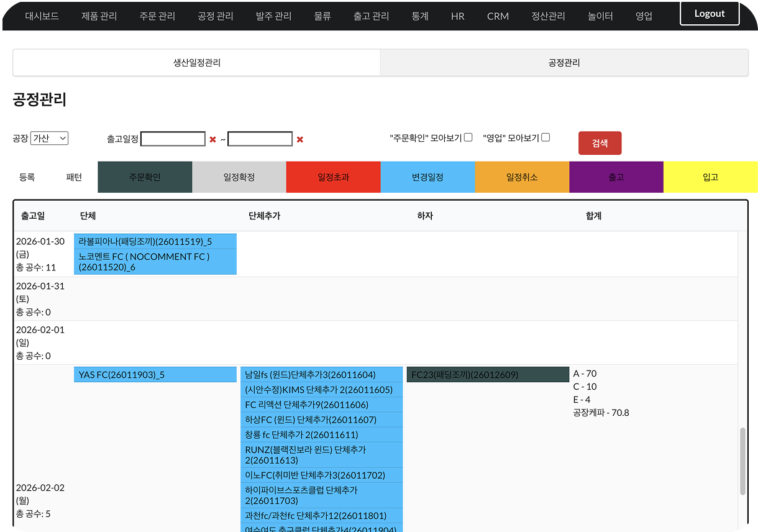Select the purple 출고 status swatch
758x532 pixels.
(616, 177)
